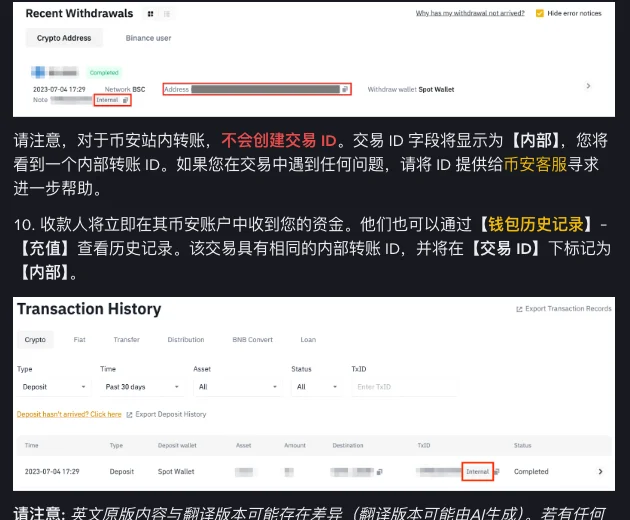630x520 pixels.
Task: Copy the withdrawal address icon
Action: (345, 89)
